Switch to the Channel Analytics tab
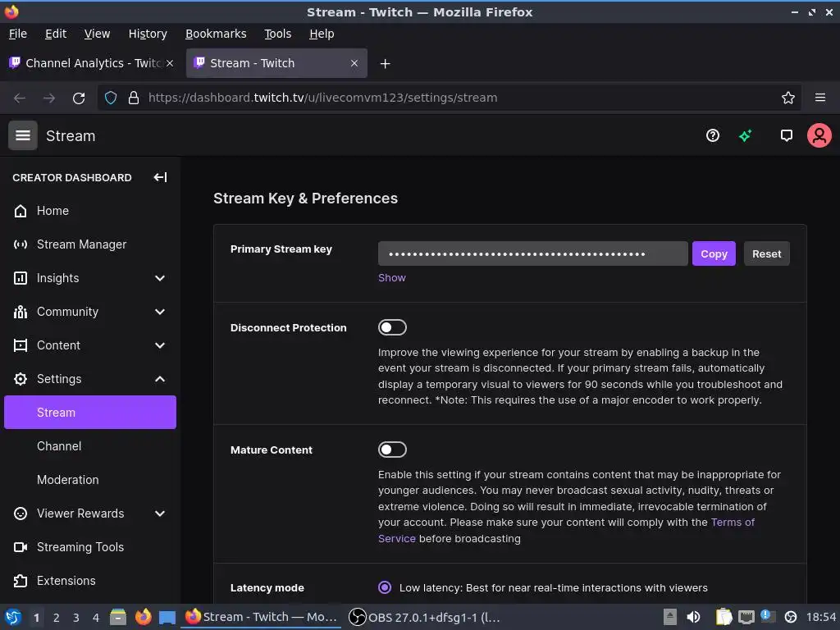Image resolution: width=840 pixels, height=630 pixels. [92, 63]
